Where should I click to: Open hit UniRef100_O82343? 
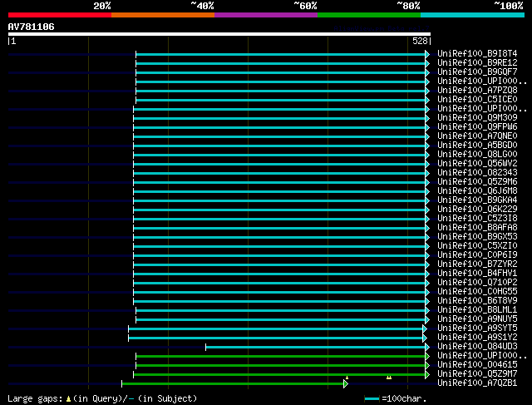[x=477, y=173]
